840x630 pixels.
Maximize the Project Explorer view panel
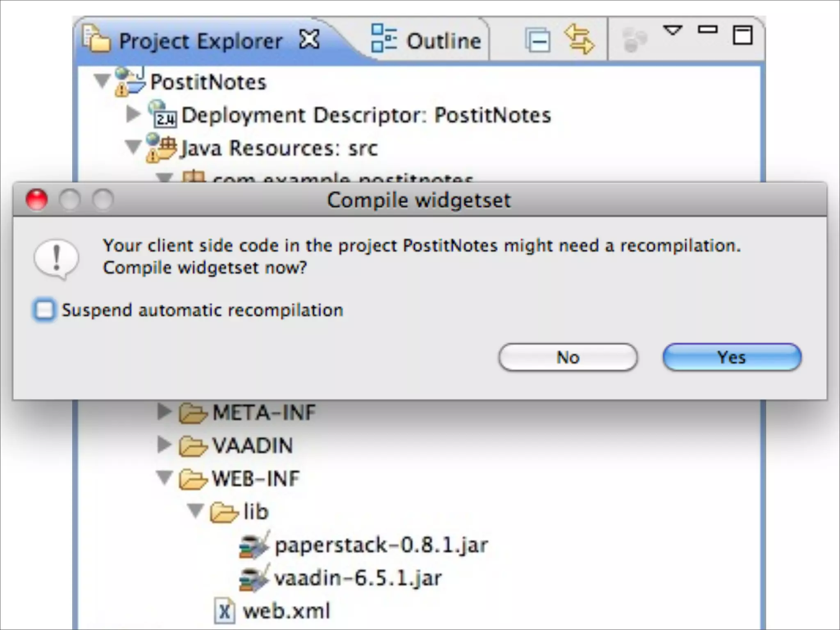(742, 35)
